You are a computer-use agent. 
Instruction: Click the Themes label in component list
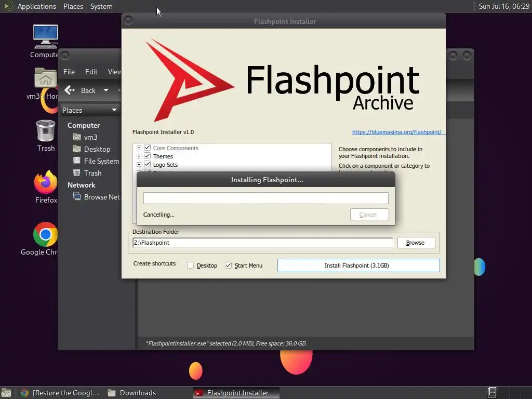point(163,156)
